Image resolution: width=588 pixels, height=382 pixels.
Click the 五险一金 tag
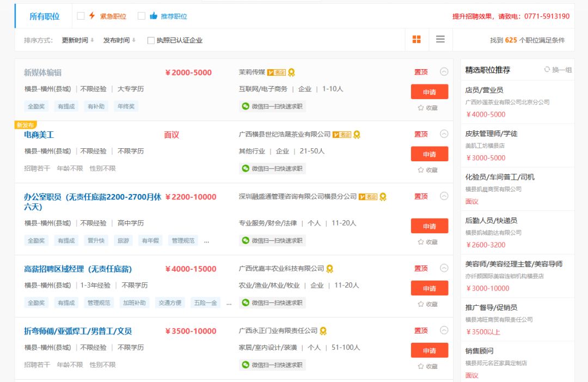205,303
